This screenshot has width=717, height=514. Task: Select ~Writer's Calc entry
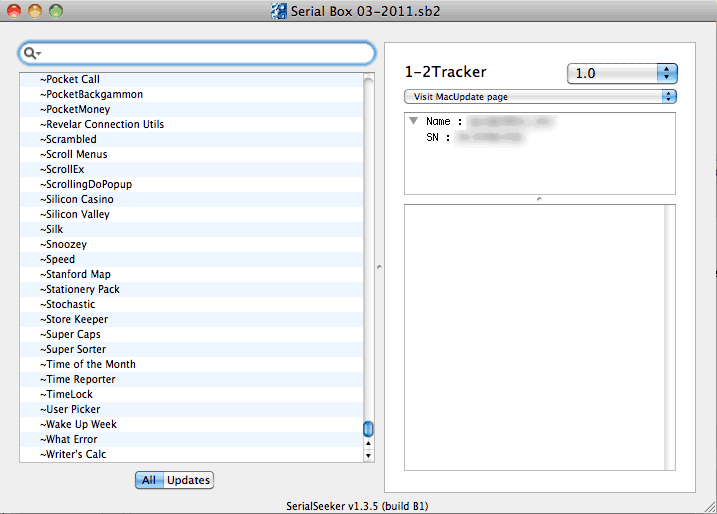click(192, 455)
